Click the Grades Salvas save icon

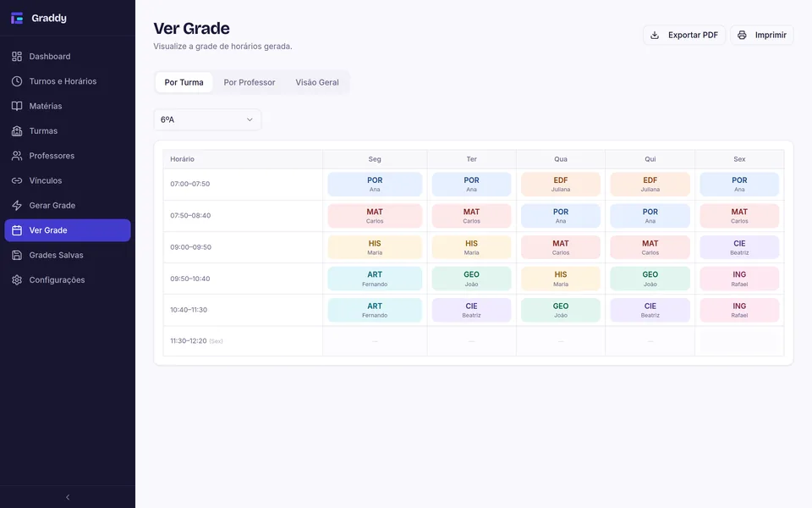(17, 256)
